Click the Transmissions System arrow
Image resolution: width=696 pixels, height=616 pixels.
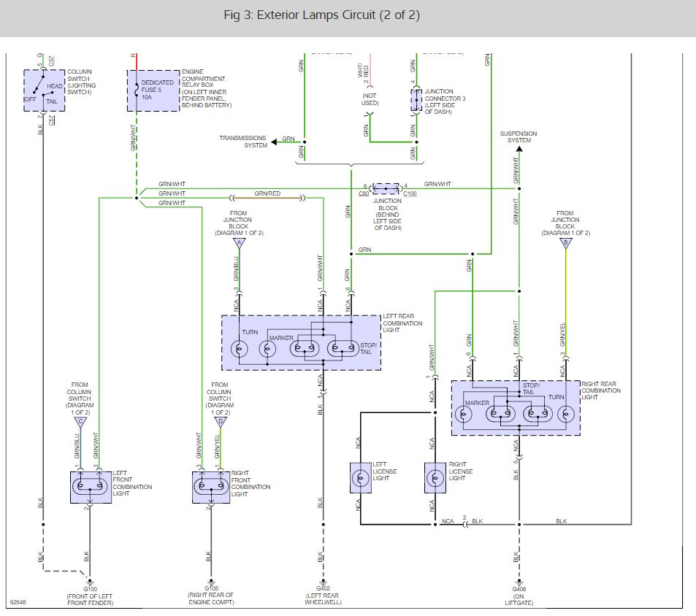click(275, 142)
